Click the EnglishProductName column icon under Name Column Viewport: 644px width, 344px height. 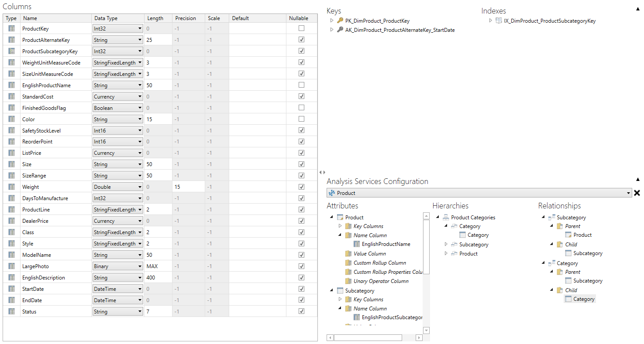357,244
